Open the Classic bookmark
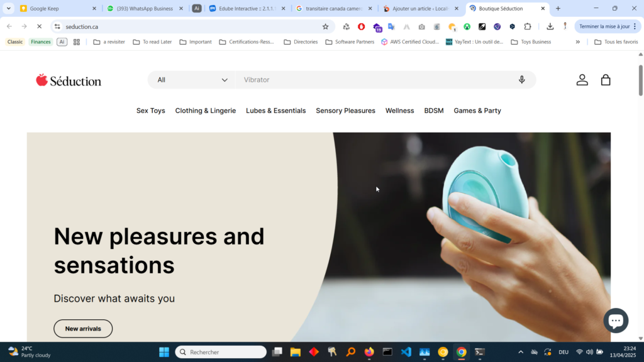This screenshot has width=644, height=362. pyautogui.click(x=15, y=42)
